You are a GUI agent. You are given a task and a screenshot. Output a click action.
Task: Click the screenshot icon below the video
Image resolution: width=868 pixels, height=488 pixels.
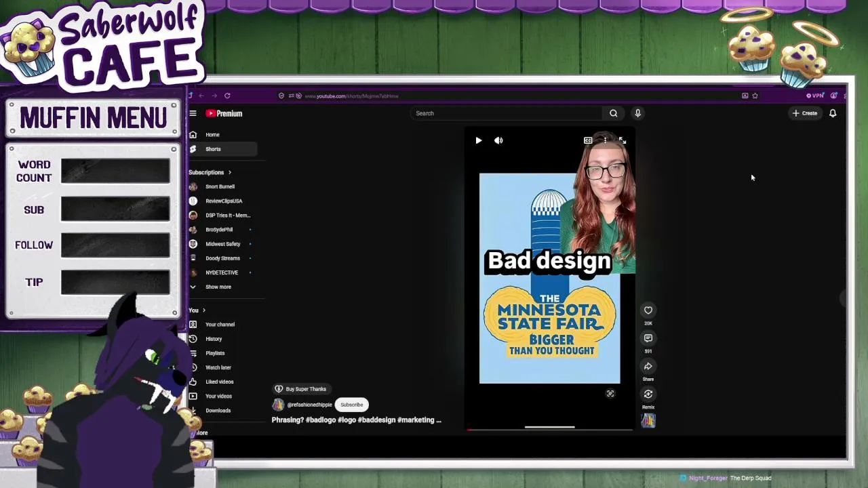(x=610, y=394)
